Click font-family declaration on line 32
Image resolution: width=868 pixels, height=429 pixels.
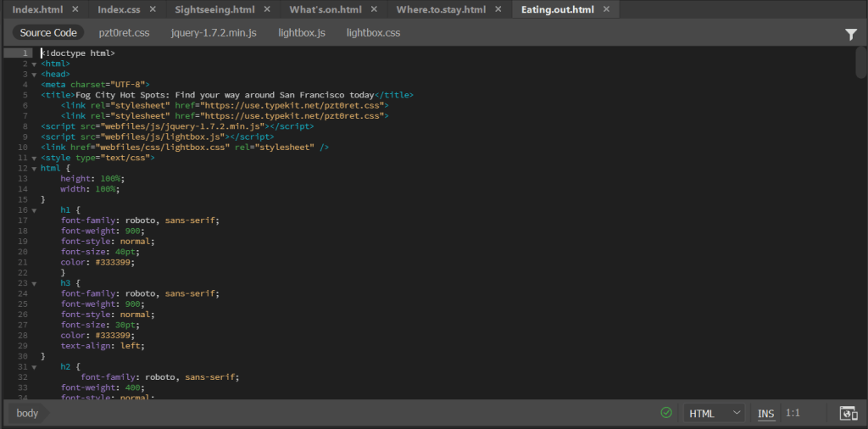[x=160, y=377]
